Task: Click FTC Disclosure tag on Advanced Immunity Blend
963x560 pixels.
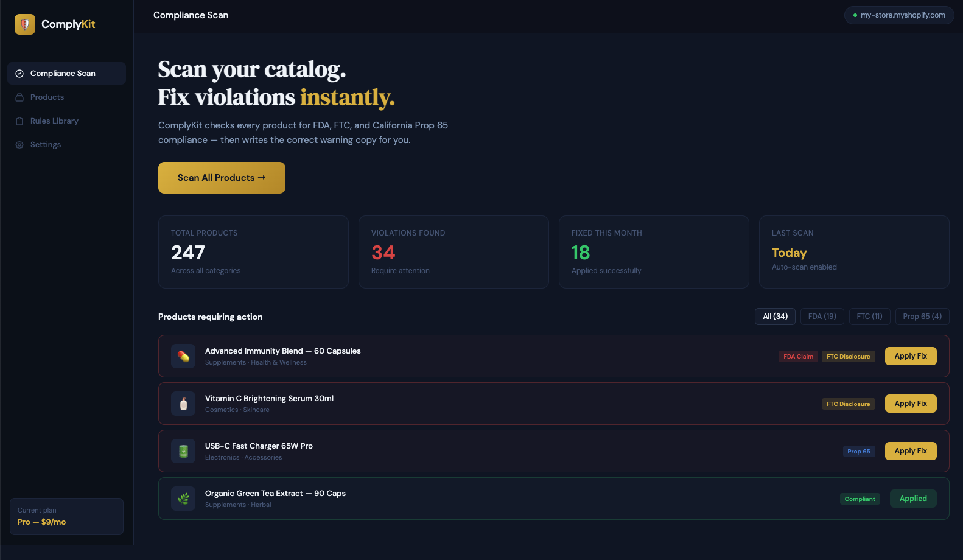Action: tap(848, 357)
